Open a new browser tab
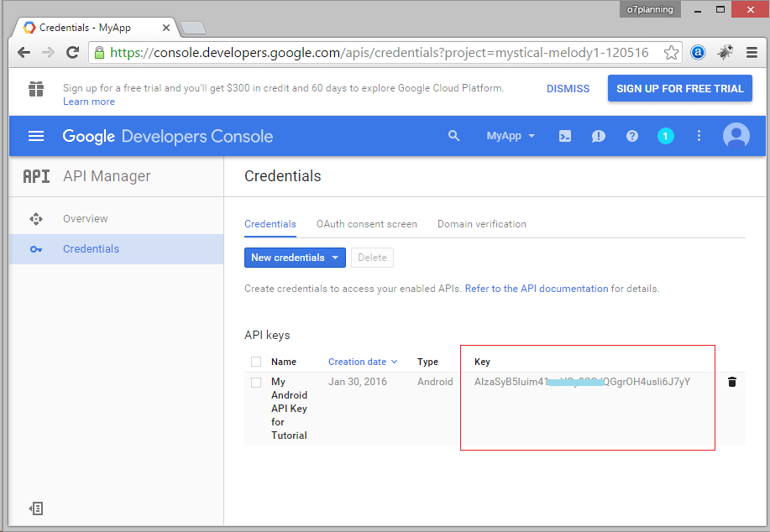The image size is (770, 532). click(192, 28)
